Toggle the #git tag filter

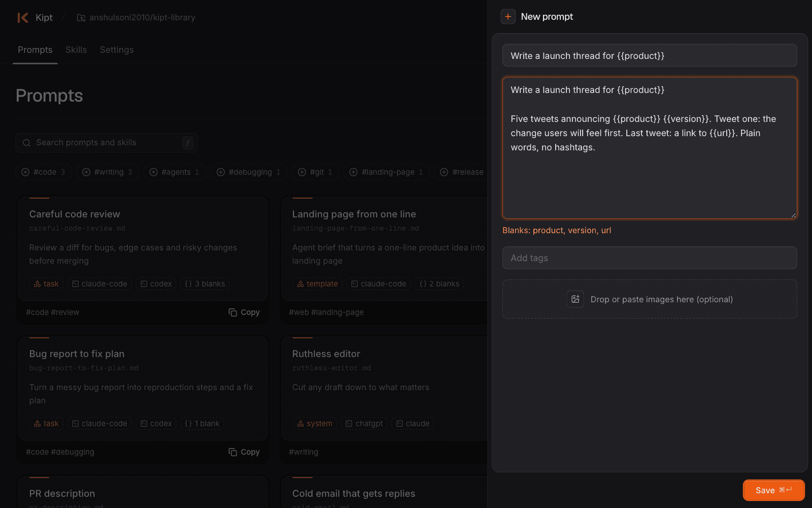(x=316, y=172)
